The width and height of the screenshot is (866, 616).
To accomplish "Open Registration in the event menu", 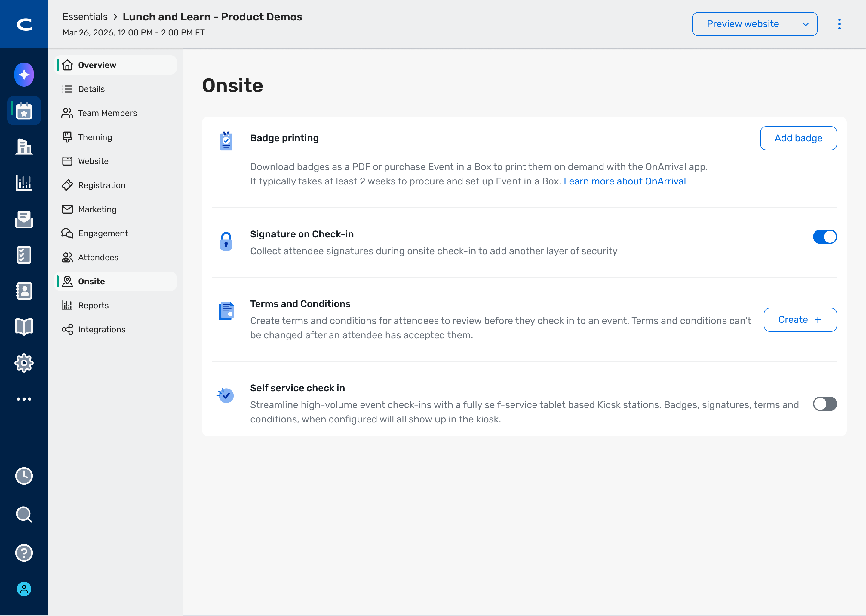I will [116, 185].
